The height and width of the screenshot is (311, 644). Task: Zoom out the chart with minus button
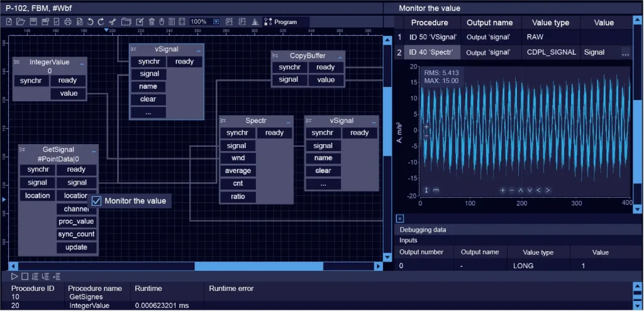click(x=512, y=191)
